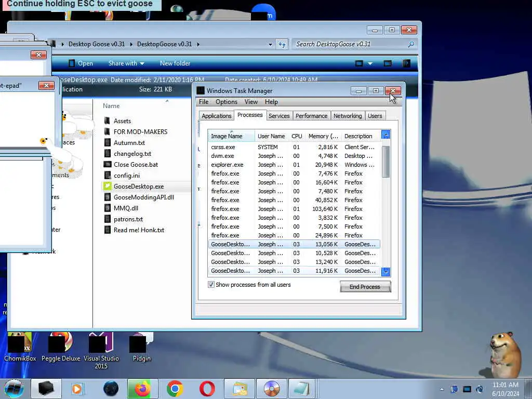The image size is (532, 399).
Task: Click the GooseModdingAPI.dll file icon
Action: tap(107, 197)
